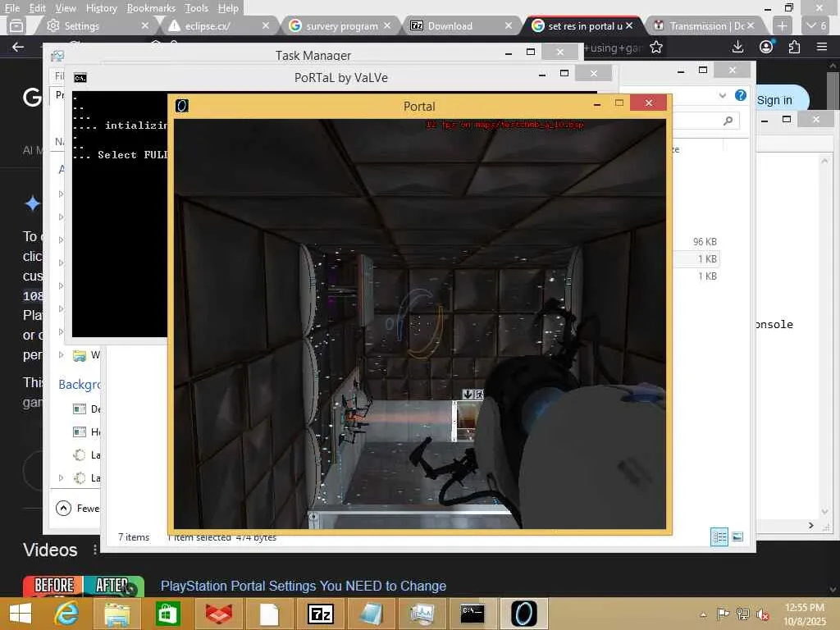The image size is (840, 630).
Task: Open PlayStation Portal Settings video link
Action: click(x=304, y=586)
